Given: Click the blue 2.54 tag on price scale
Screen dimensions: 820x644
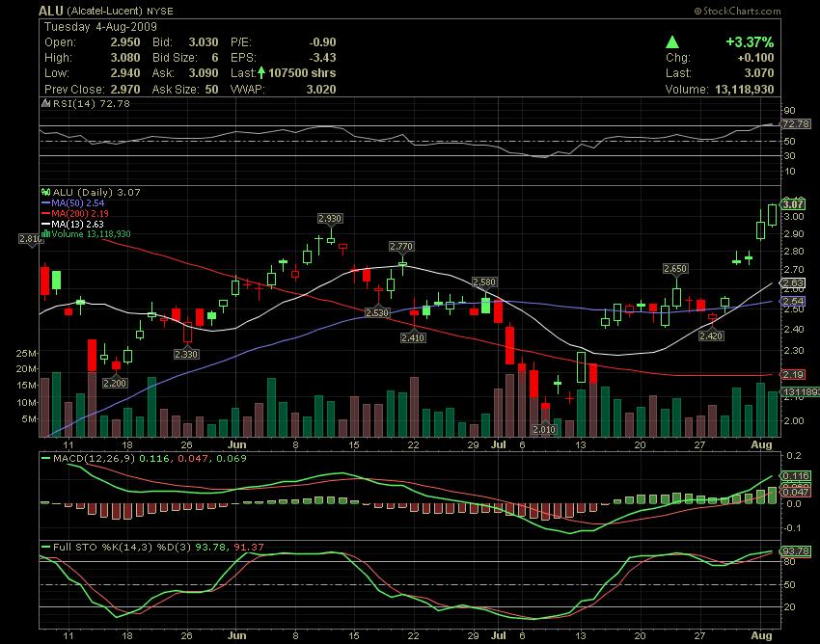Looking at the screenshot, I should [792, 301].
